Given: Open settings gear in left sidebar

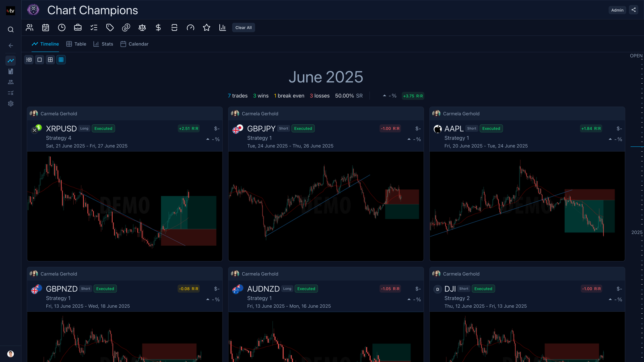Looking at the screenshot, I should [x=11, y=103].
